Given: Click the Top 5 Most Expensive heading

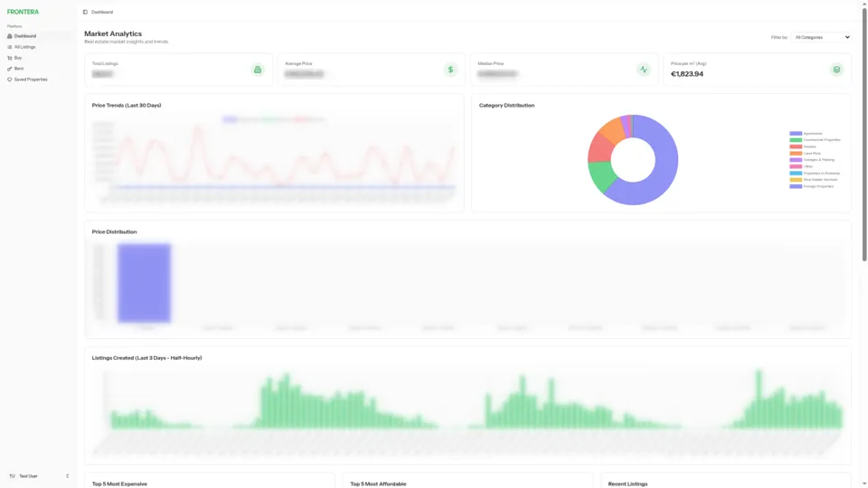Looking at the screenshot, I should pos(119,484).
